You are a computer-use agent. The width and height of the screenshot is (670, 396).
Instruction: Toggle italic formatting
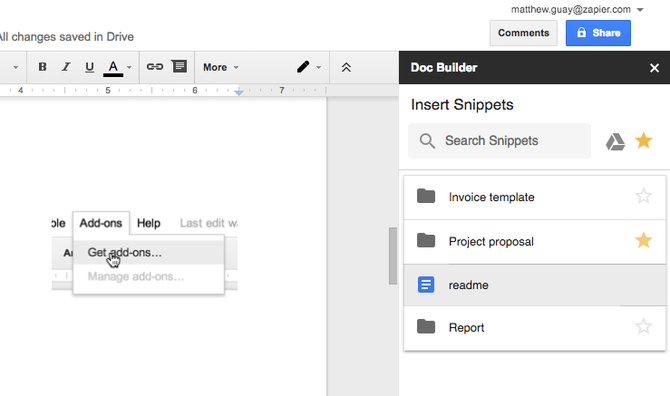66,67
